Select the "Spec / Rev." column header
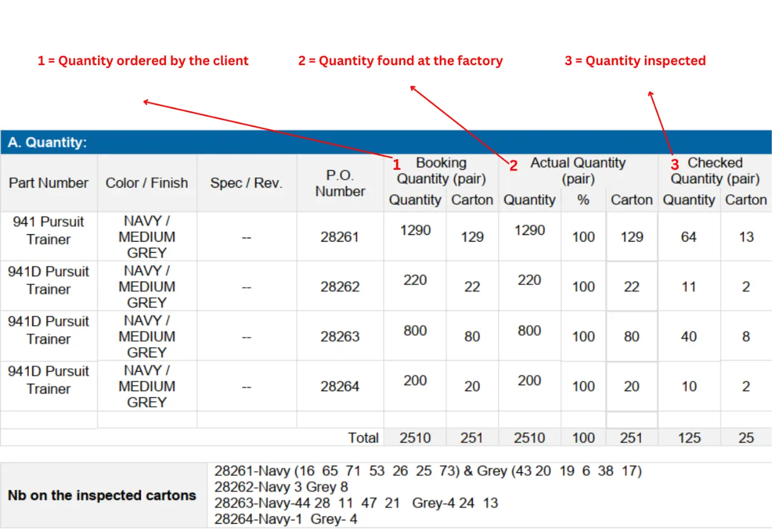 coord(246,183)
